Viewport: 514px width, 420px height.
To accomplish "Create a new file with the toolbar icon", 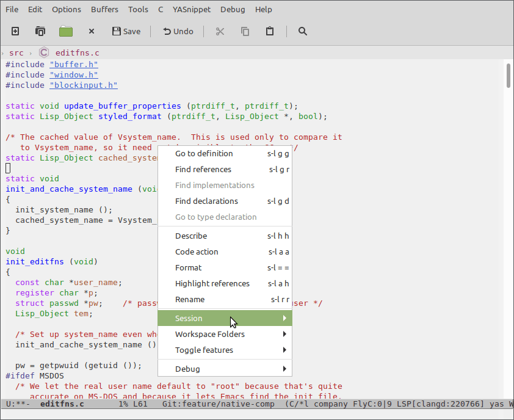I will click(x=15, y=31).
